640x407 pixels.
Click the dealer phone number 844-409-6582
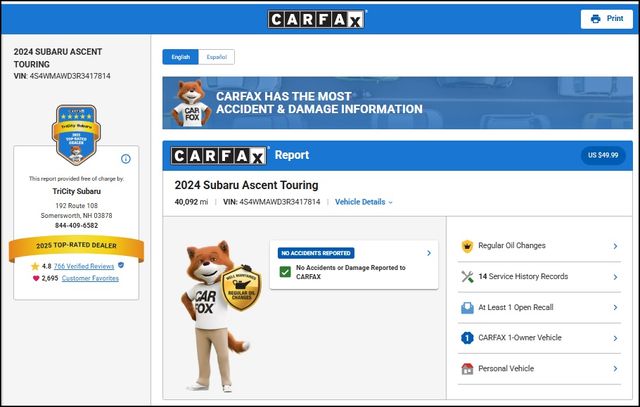(x=76, y=225)
